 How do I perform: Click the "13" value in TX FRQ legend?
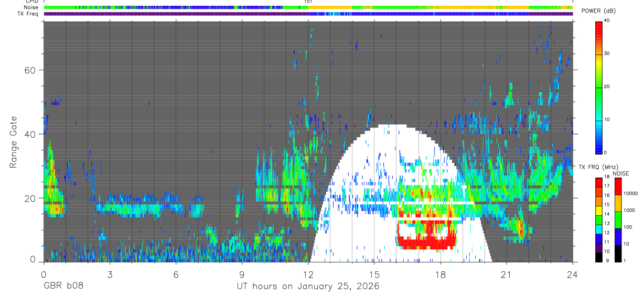607,223
